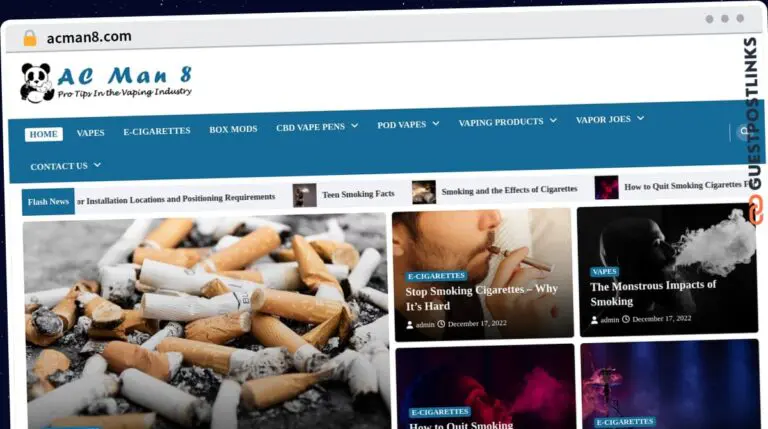Image resolution: width=768 pixels, height=429 pixels.
Task: Click E-Cigarettes tag on How to Quit Smoking card
Action: pos(440,412)
